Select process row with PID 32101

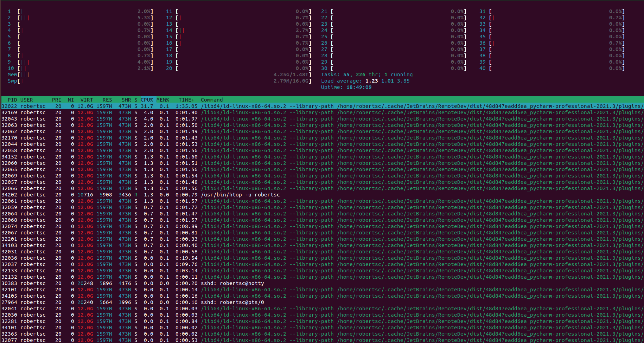(323, 290)
